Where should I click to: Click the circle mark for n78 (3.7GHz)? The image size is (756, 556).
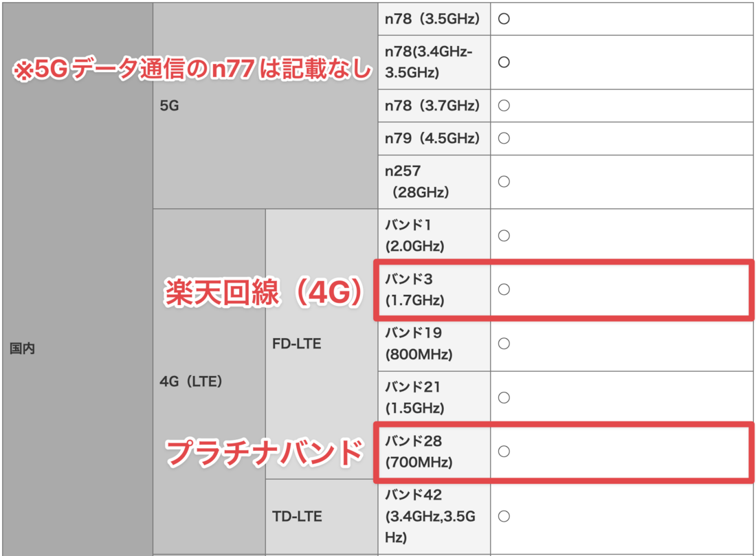click(504, 106)
